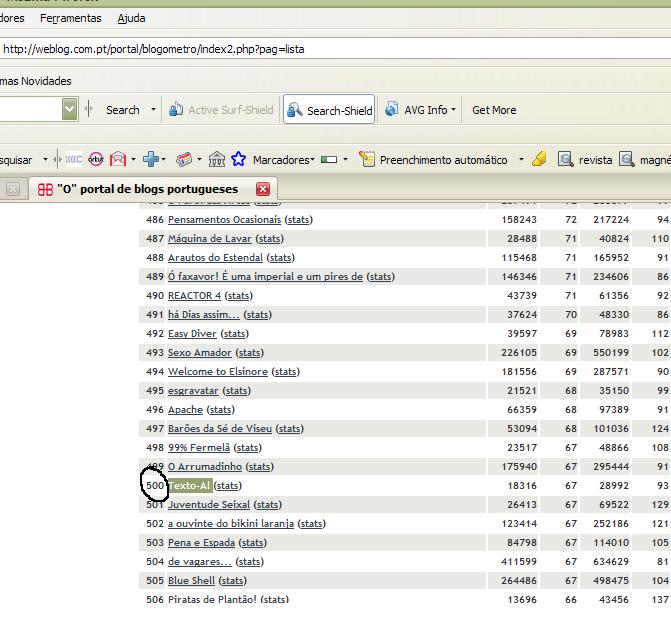Click the round Artur toolbar icon

point(96,160)
